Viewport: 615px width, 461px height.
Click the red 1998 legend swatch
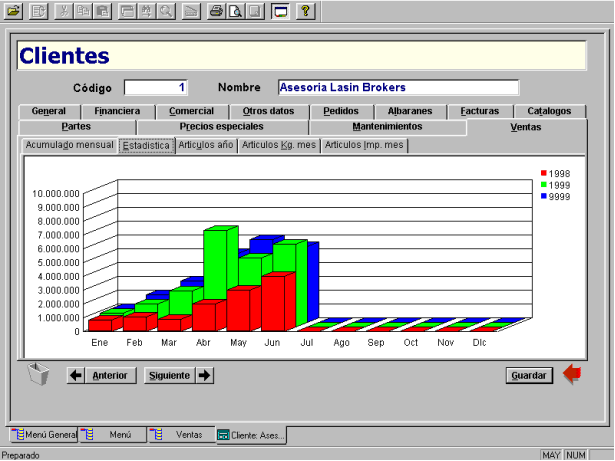(x=544, y=173)
